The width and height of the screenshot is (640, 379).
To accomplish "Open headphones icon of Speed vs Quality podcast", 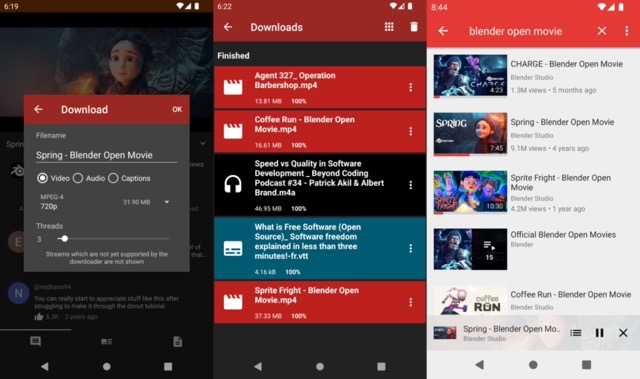I will point(233,184).
